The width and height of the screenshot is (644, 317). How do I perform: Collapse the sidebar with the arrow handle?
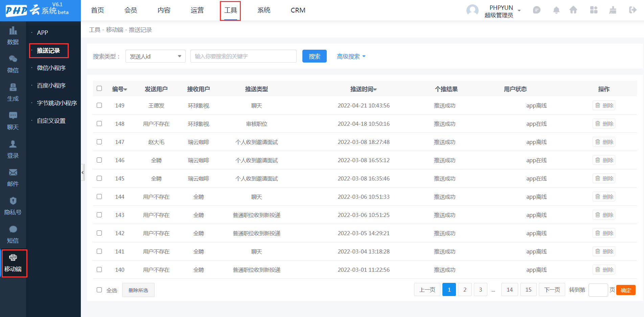tap(83, 172)
